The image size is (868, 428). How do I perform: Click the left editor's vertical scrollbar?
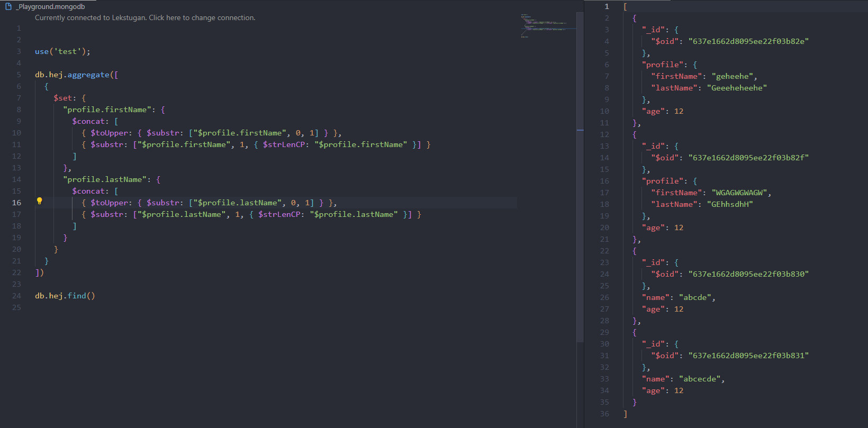[x=580, y=159]
